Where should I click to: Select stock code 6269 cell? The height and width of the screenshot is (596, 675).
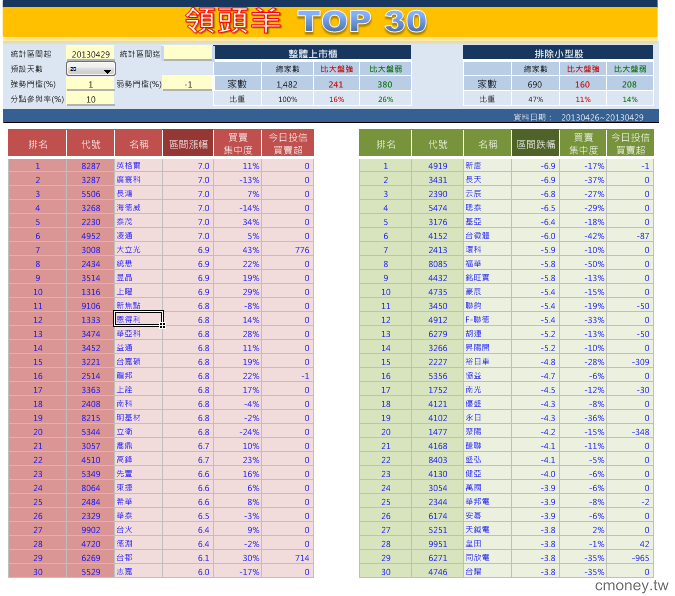[x=90, y=558]
